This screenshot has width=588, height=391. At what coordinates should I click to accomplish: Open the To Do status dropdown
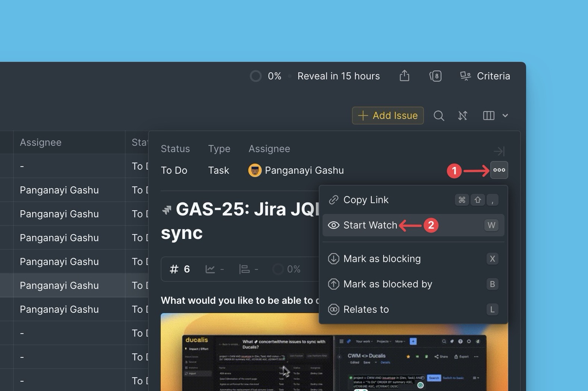[x=174, y=170]
